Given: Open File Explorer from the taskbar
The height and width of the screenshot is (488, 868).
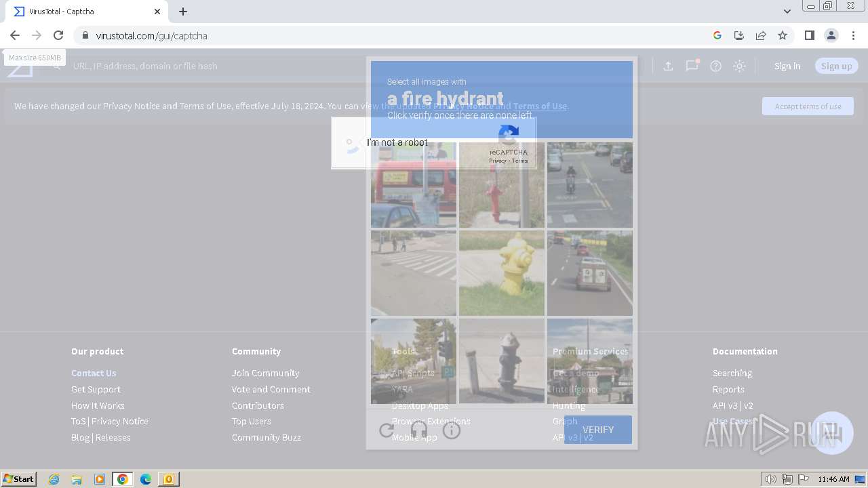Looking at the screenshot, I should (x=77, y=479).
